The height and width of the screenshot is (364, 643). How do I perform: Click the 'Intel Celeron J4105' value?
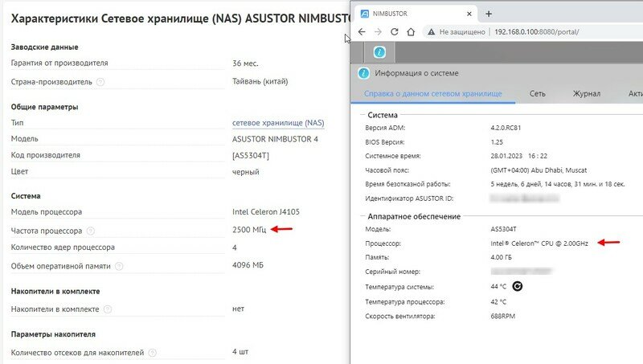click(266, 211)
